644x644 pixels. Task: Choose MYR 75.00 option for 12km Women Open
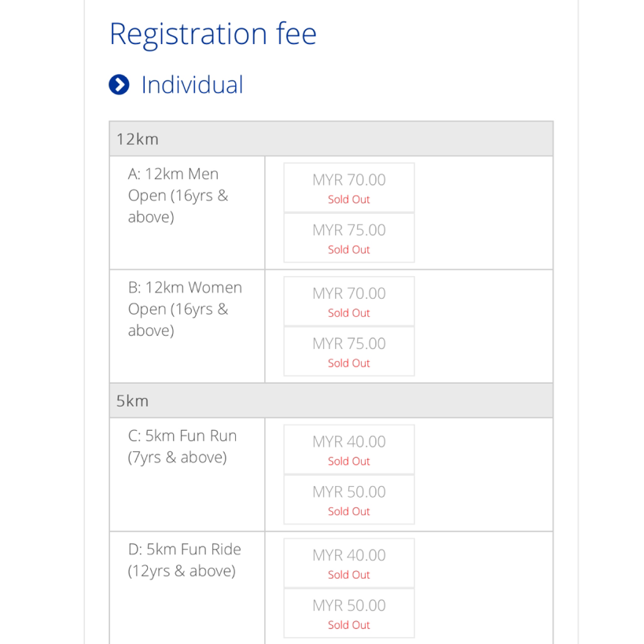point(349,351)
